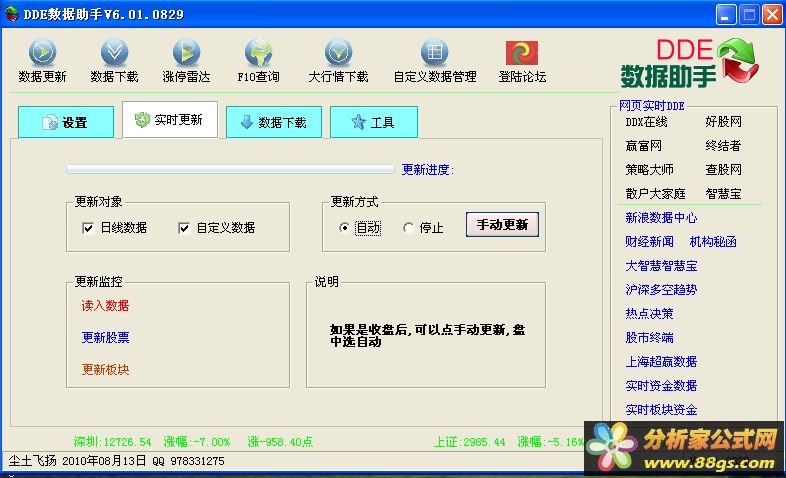Image resolution: width=786 pixels, height=478 pixels.
Task: Click 深圳:12726.54 index value
Action: 112,441
